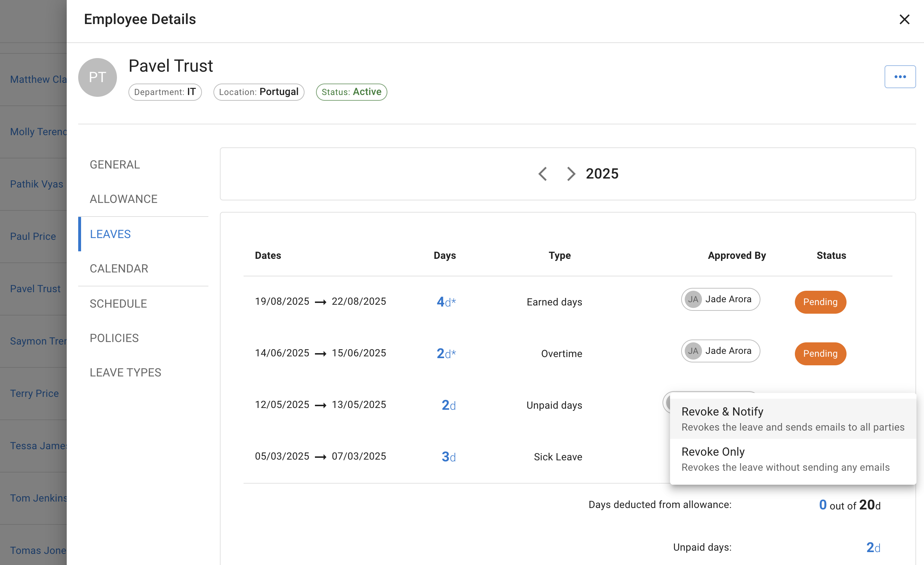The width and height of the screenshot is (924, 565).
Task: Open the ALLOWANCE tab
Action: [x=123, y=199]
